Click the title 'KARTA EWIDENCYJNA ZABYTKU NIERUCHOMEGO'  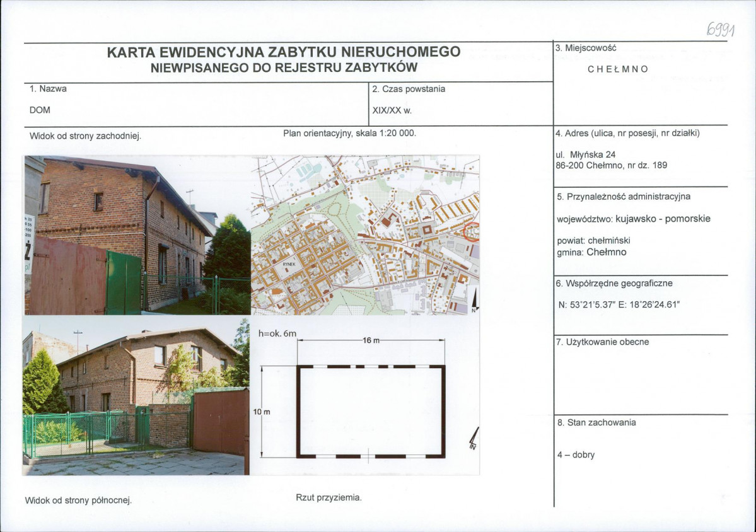pos(284,52)
